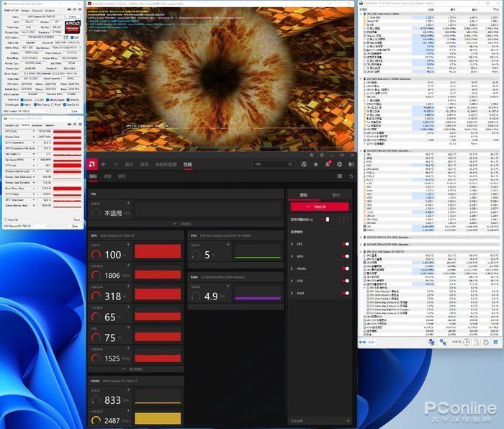Click the plus icon on the RAM 4.9 GB card
This screenshot has height=429, width=504.
click(228, 286)
